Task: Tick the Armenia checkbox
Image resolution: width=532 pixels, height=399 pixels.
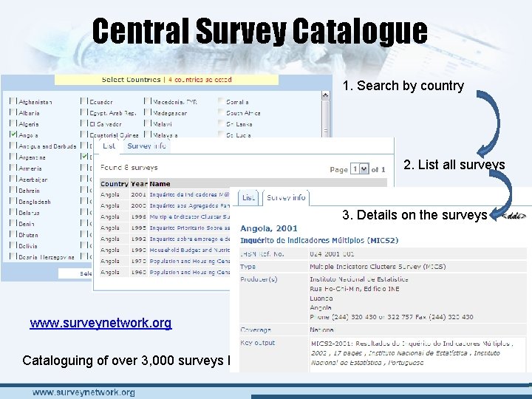Action: [13, 167]
